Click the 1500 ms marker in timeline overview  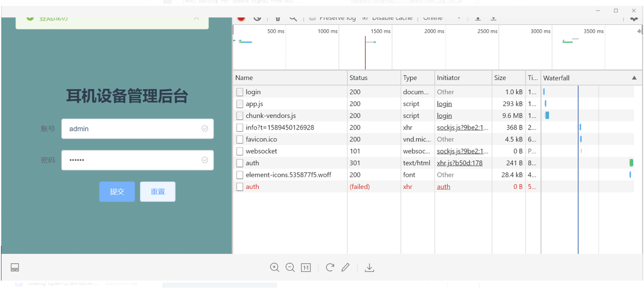pyautogui.click(x=380, y=31)
